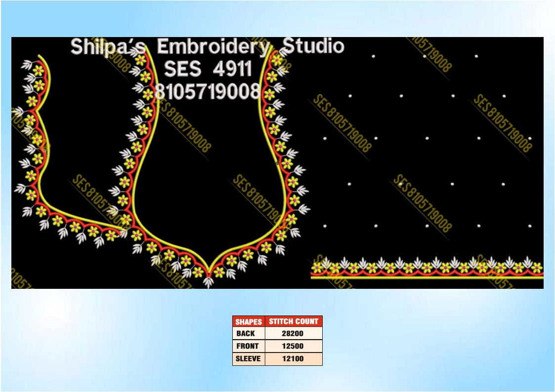This screenshot has height=392, width=555.
Task: Click the 12100 stitch count value
Action: point(294,359)
